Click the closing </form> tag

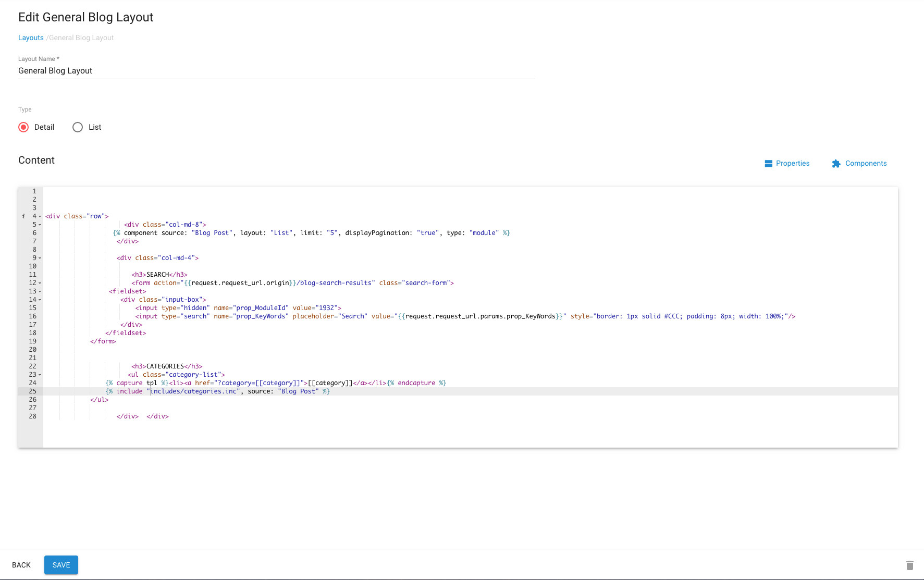coord(103,341)
